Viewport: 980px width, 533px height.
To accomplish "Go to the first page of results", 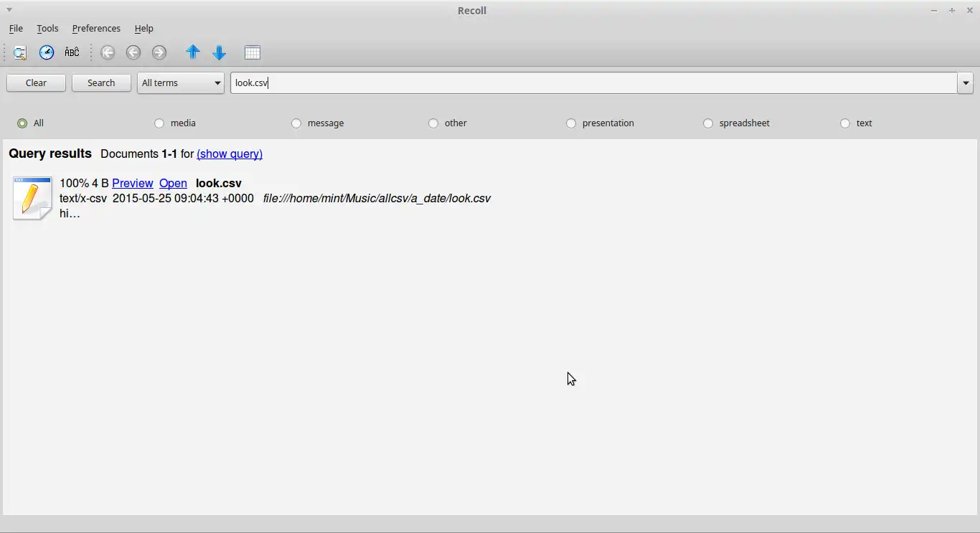I will [108, 52].
